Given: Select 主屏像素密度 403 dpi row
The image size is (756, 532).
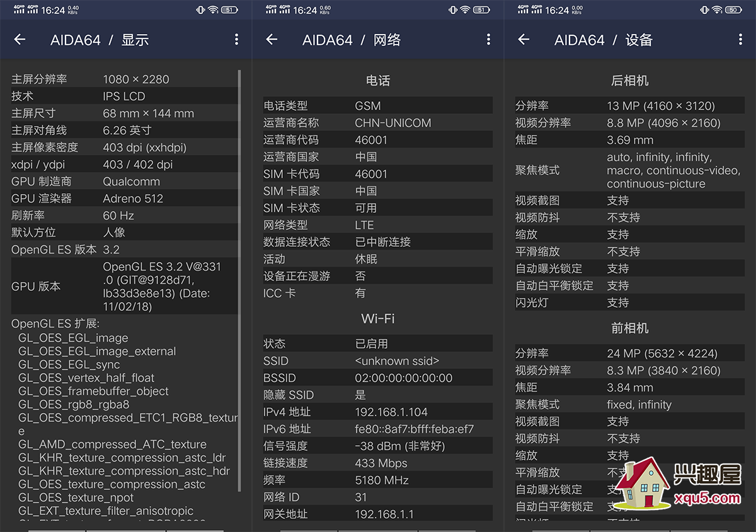Looking at the screenshot, I should pyautogui.click(x=124, y=147).
